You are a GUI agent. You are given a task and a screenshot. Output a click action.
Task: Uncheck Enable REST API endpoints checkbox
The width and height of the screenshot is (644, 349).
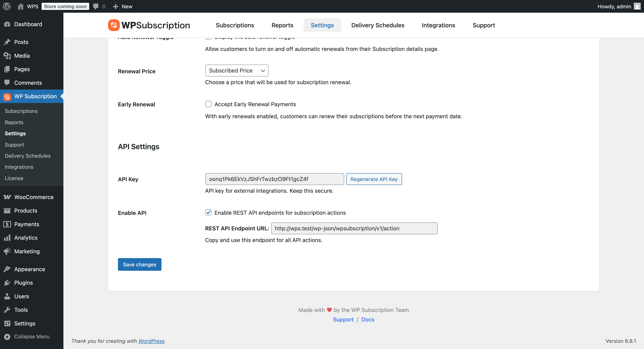(x=208, y=213)
